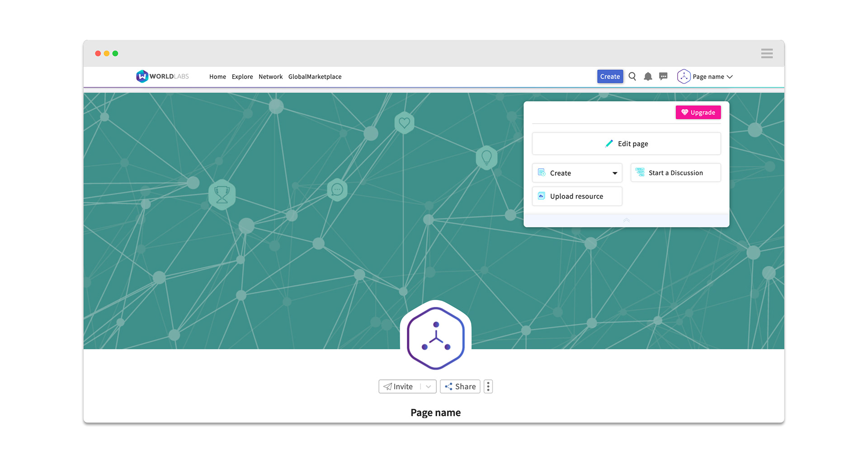Open the Explore menu item
The height and width of the screenshot is (463, 868).
pyautogui.click(x=242, y=77)
